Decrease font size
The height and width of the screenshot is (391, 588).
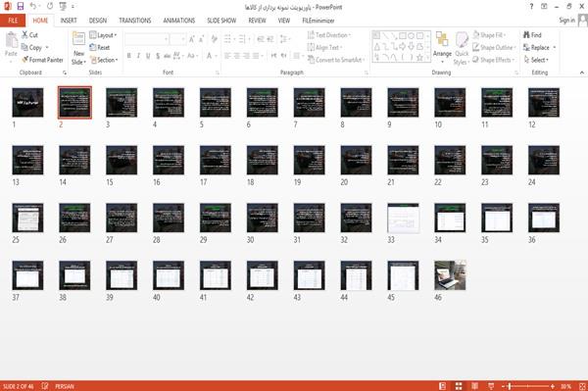[x=201, y=39]
